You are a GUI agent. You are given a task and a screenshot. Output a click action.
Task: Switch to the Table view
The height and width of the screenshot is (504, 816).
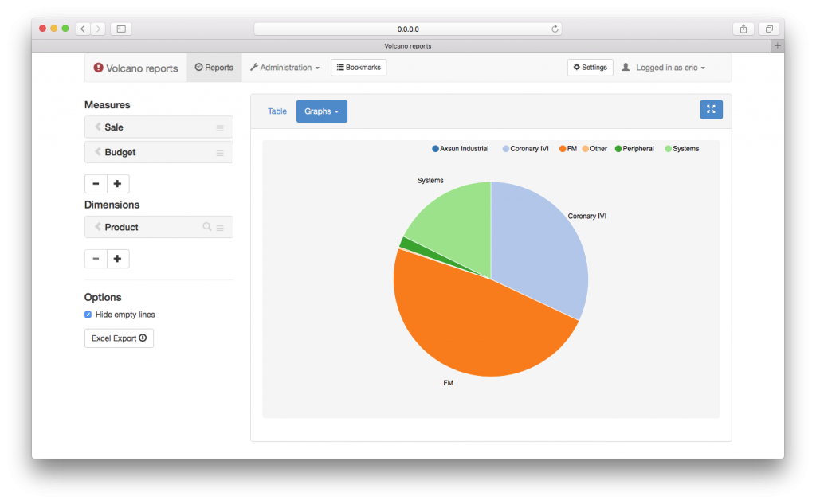coord(277,111)
